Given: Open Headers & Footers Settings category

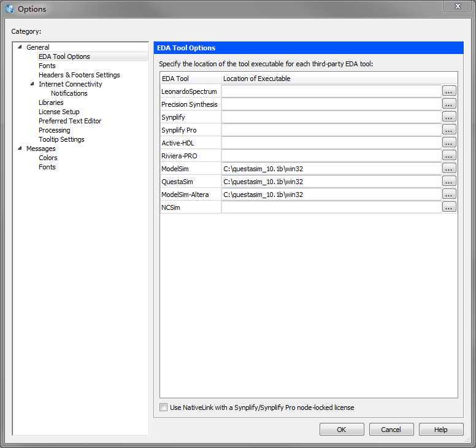Looking at the screenshot, I should click(79, 75).
